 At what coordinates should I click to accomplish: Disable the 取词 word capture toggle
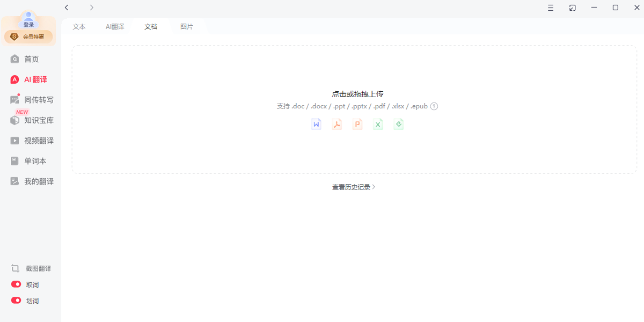(x=15, y=284)
